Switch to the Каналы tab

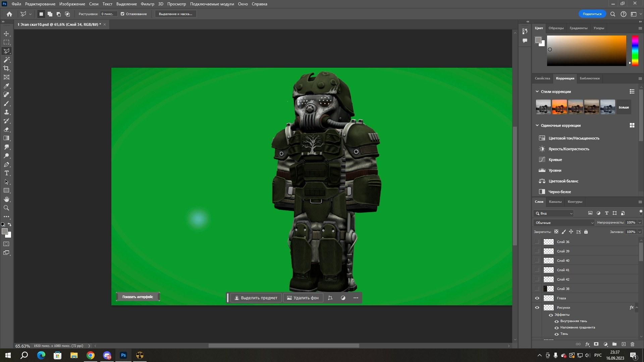(x=555, y=202)
